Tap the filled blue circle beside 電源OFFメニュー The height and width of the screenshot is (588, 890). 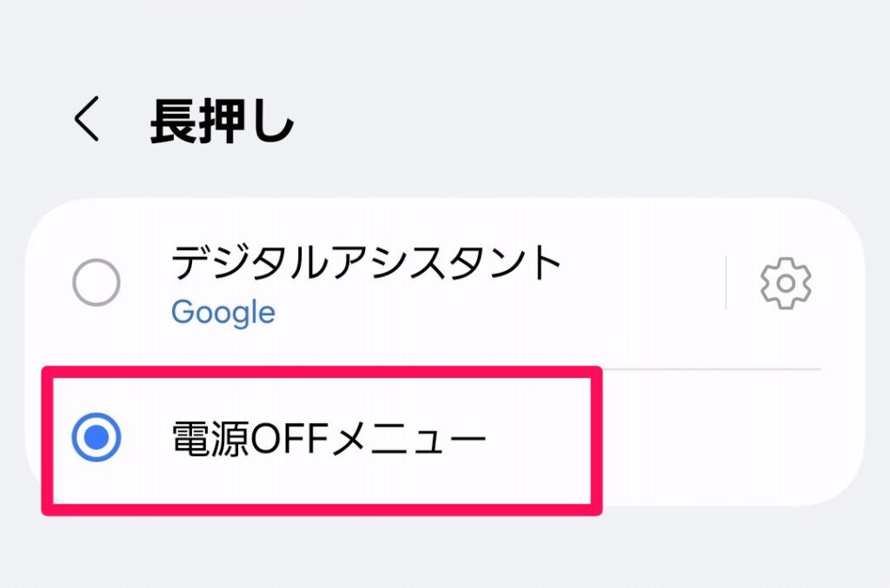click(x=96, y=437)
